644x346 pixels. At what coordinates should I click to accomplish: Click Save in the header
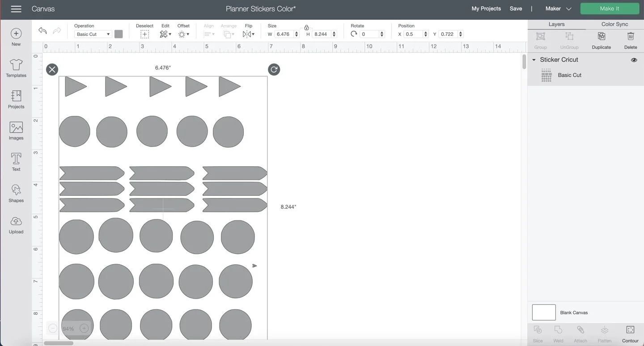[516, 8]
